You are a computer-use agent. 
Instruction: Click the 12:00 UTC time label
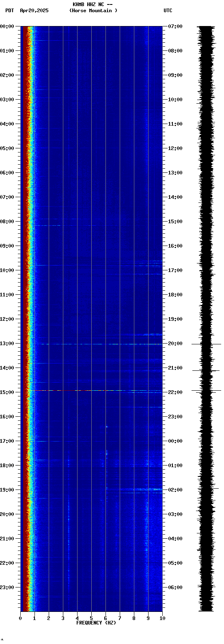[x=175, y=148]
